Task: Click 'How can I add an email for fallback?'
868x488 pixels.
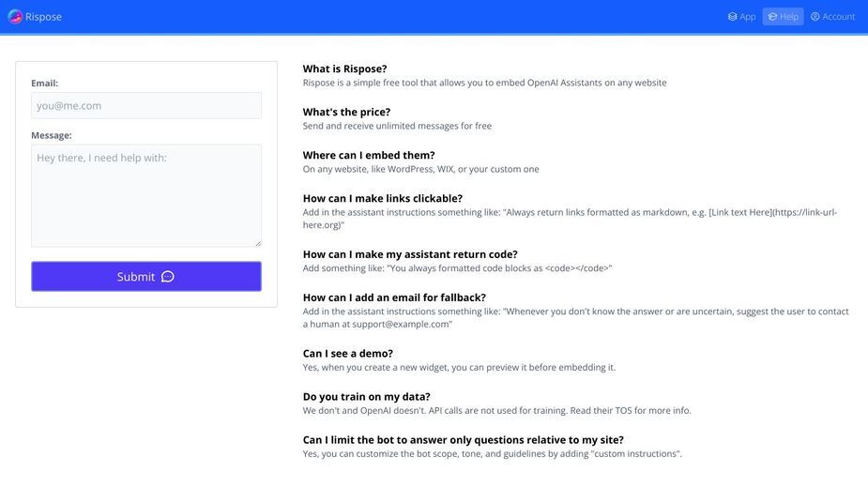Action: pos(394,297)
